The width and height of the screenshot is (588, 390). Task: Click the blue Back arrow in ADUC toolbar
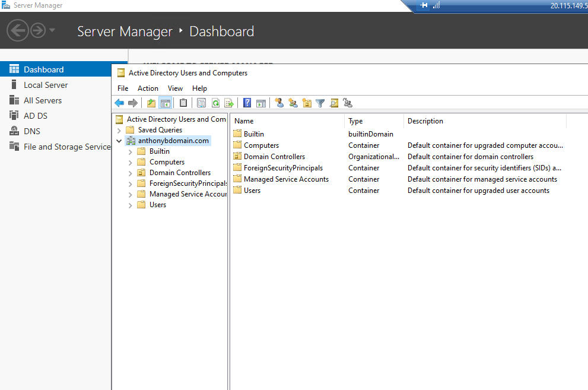click(x=119, y=103)
